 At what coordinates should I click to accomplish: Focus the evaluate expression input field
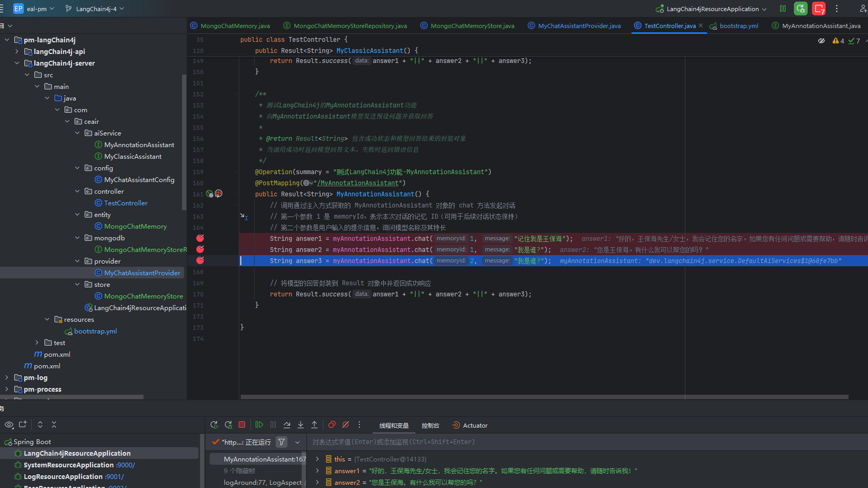pos(587,442)
